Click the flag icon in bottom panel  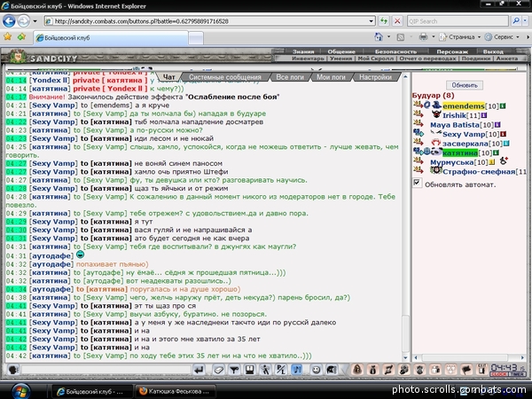coord(466,369)
